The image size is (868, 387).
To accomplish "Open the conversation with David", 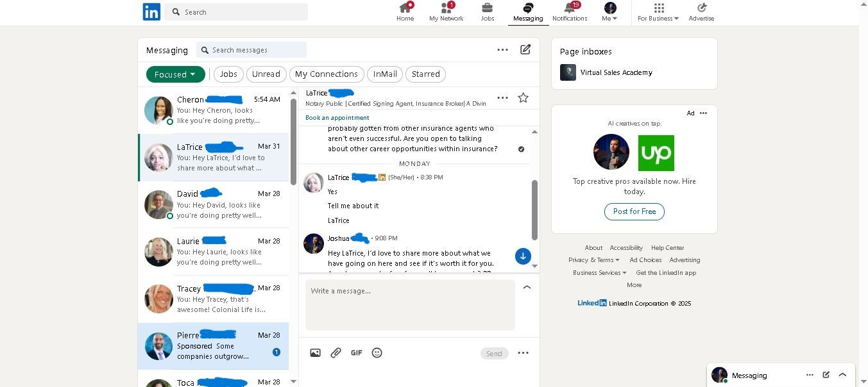I will 213,204.
